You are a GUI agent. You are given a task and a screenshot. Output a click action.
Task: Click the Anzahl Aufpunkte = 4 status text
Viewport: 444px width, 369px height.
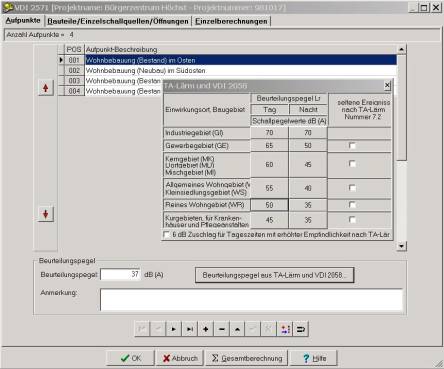pyautogui.click(x=40, y=35)
